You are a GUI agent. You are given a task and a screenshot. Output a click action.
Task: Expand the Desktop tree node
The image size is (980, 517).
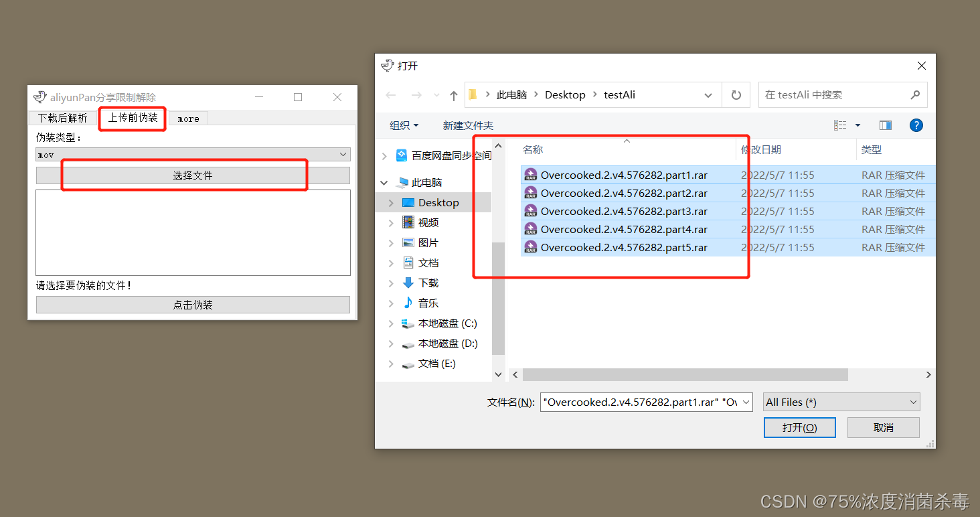(x=391, y=202)
